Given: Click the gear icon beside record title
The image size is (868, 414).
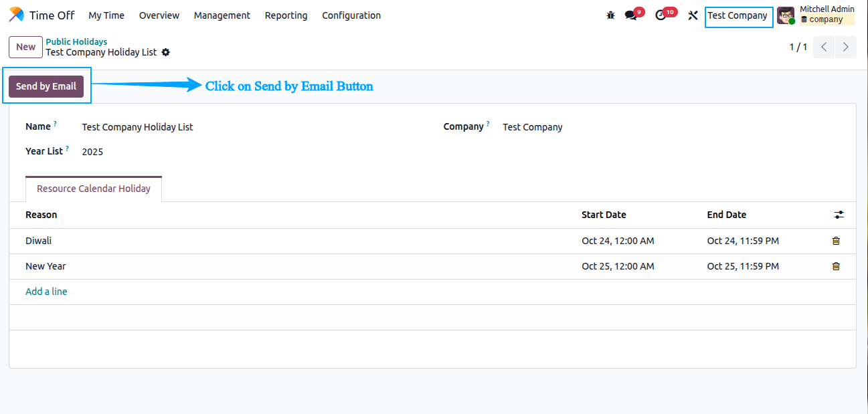Looking at the screenshot, I should click(x=166, y=52).
